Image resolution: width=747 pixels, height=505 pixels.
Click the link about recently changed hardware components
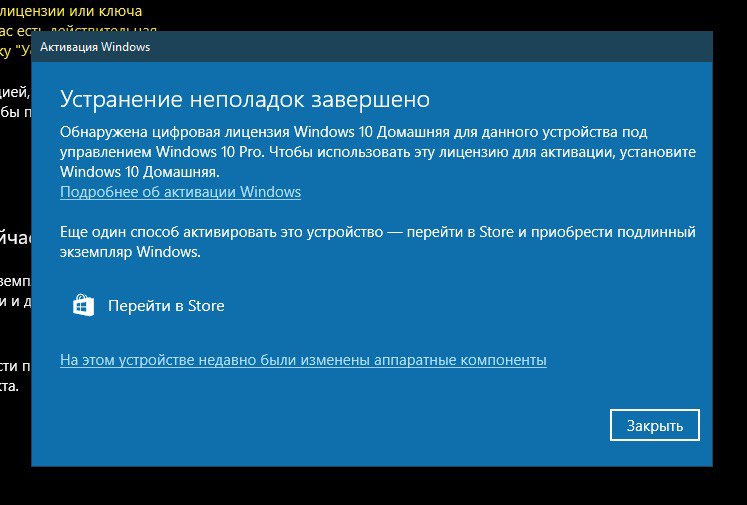[303, 360]
